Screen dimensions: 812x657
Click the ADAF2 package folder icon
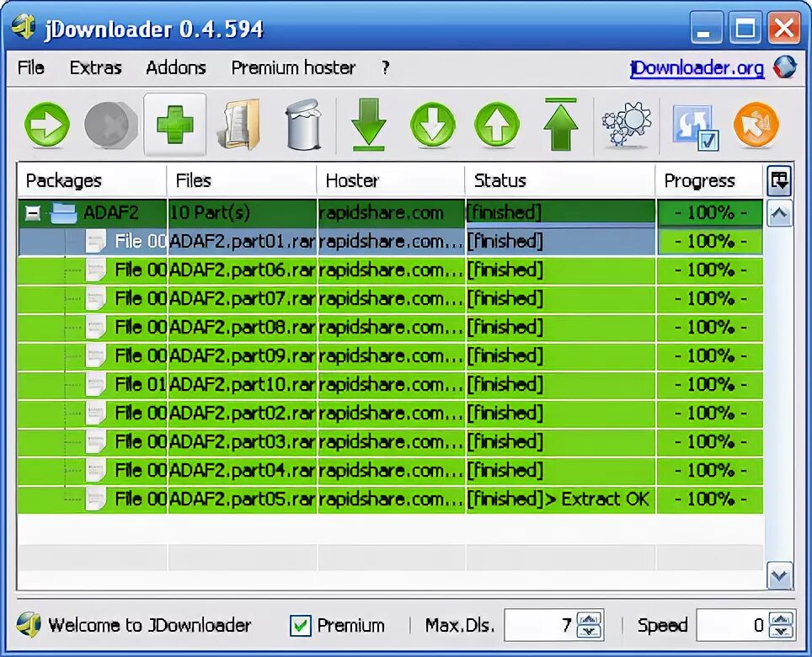[64, 213]
